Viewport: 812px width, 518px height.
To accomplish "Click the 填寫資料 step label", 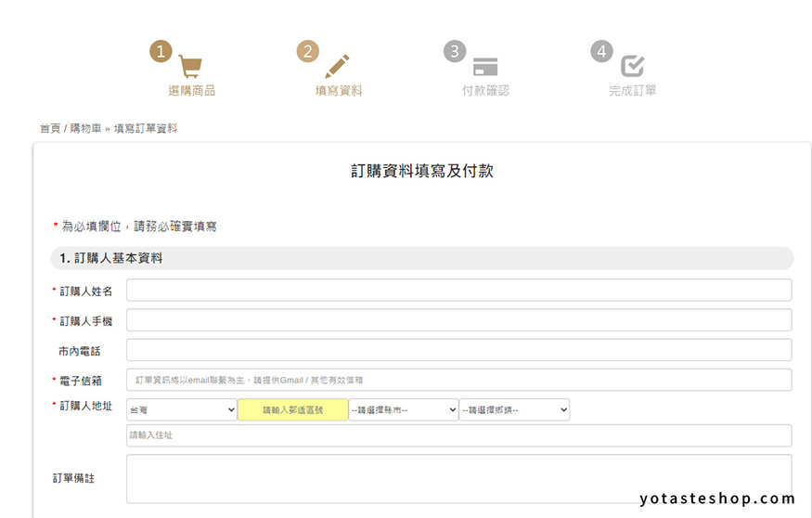I will [x=339, y=91].
